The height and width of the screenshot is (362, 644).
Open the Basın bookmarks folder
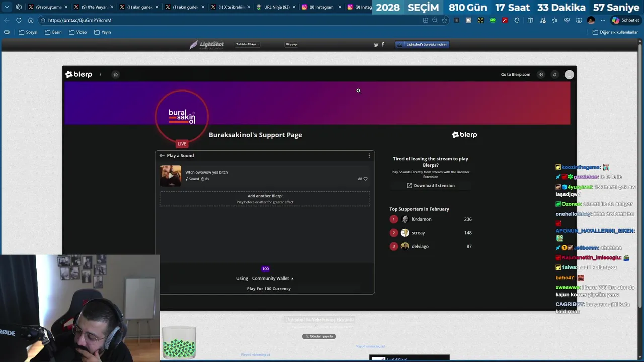tap(53, 32)
